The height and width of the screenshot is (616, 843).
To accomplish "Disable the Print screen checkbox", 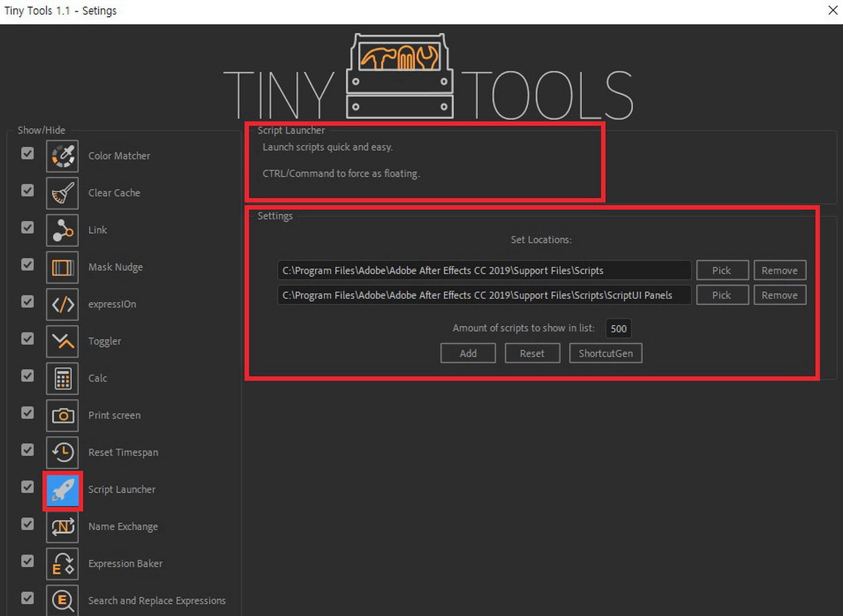I will tap(28, 413).
